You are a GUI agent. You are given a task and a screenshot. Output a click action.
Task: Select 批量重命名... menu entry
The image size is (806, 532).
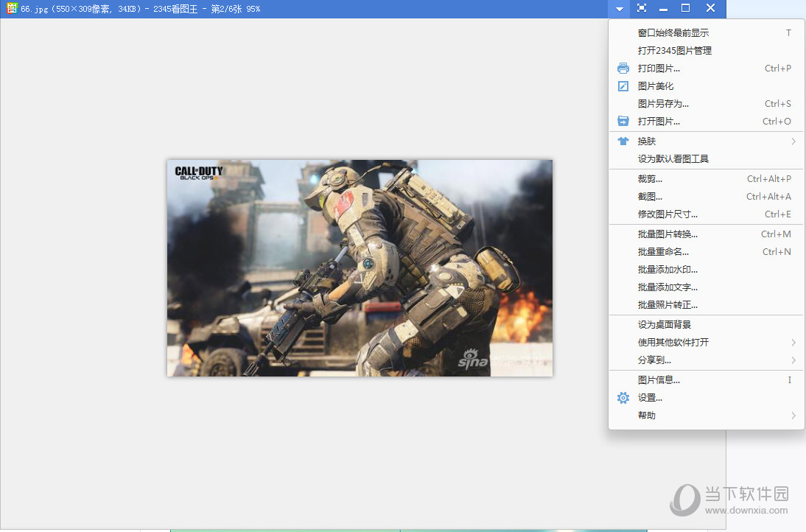(707, 252)
